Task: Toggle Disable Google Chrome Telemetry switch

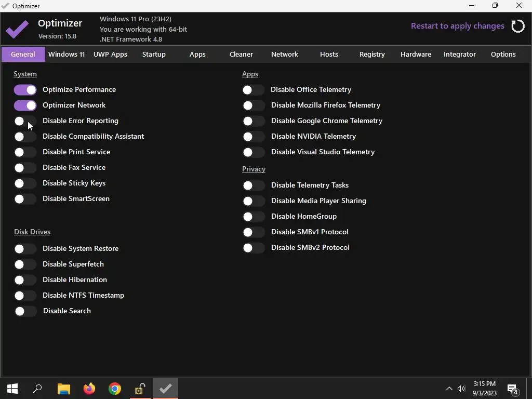Action: (254, 121)
